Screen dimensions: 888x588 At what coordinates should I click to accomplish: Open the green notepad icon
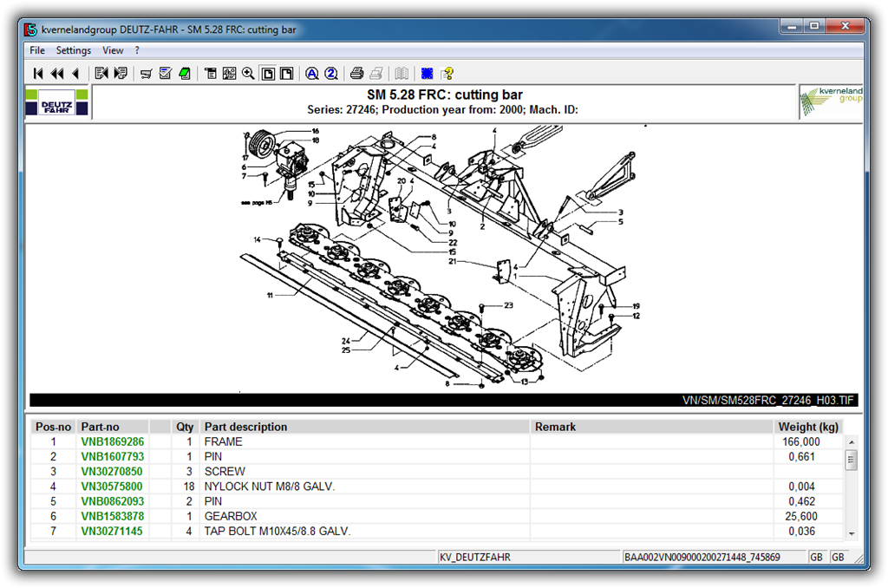(x=185, y=73)
